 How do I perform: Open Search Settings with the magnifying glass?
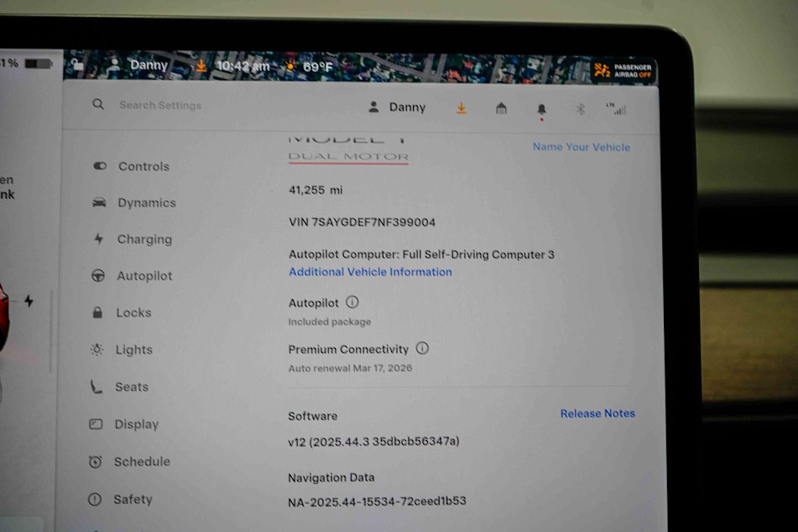click(98, 104)
